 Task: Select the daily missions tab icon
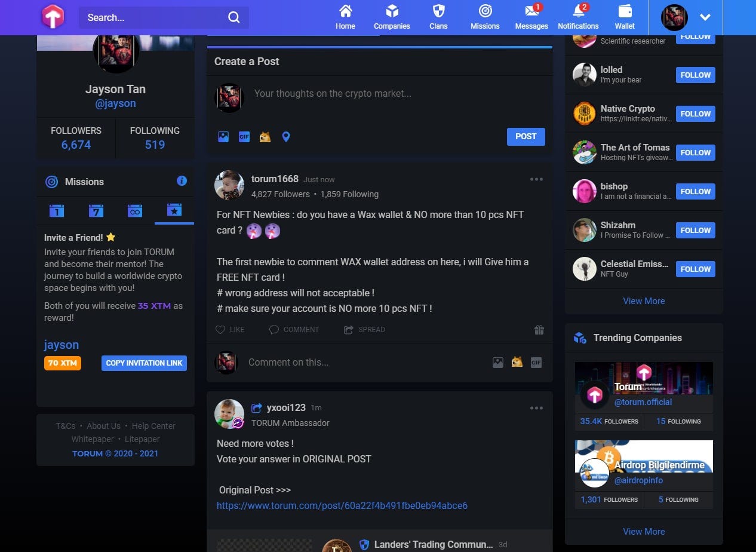click(x=57, y=210)
